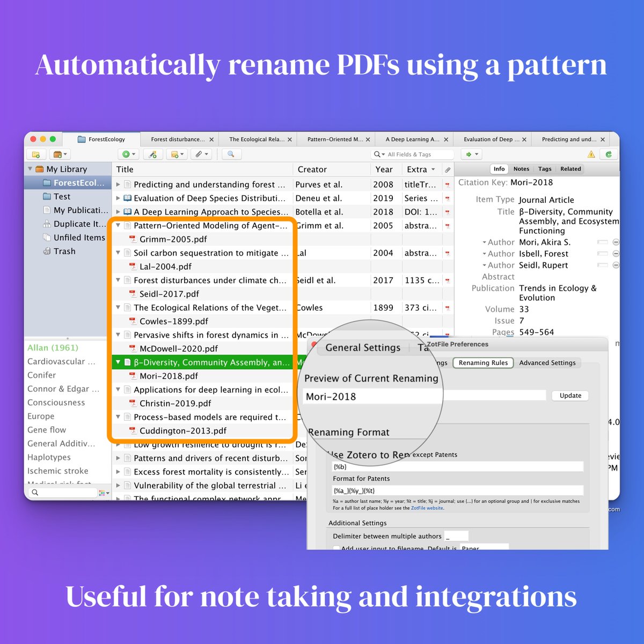Viewport: 644px width, 644px height.
Task: Filter by tag 'Allan (1961)'
Action: 53,348
